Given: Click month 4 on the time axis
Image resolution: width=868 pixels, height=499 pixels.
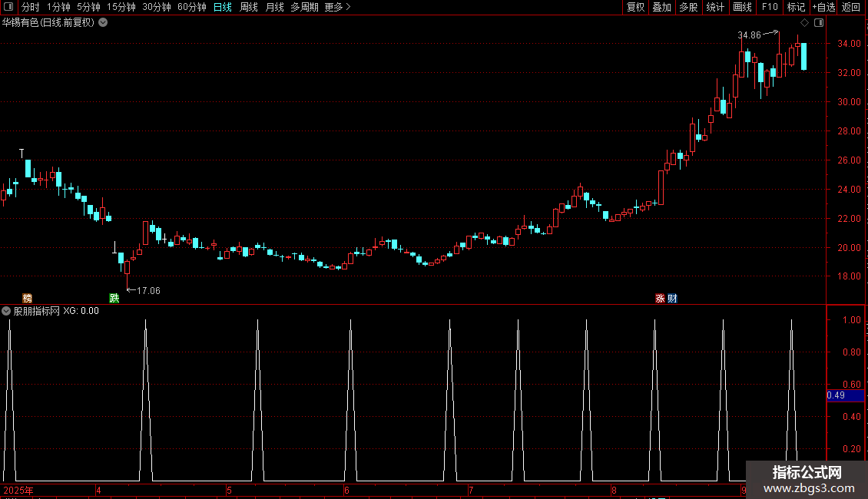Looking at the screenshot, I should coord(98,490).
